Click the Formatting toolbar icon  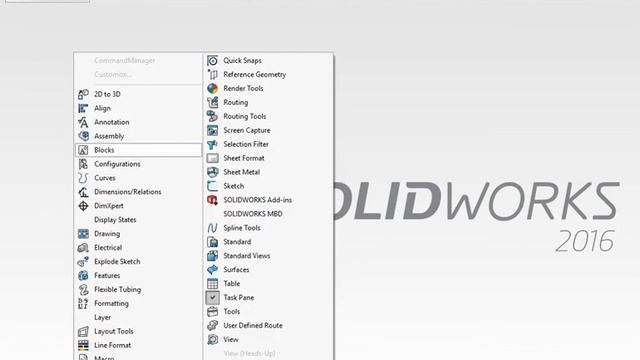[x=83, y=303]
